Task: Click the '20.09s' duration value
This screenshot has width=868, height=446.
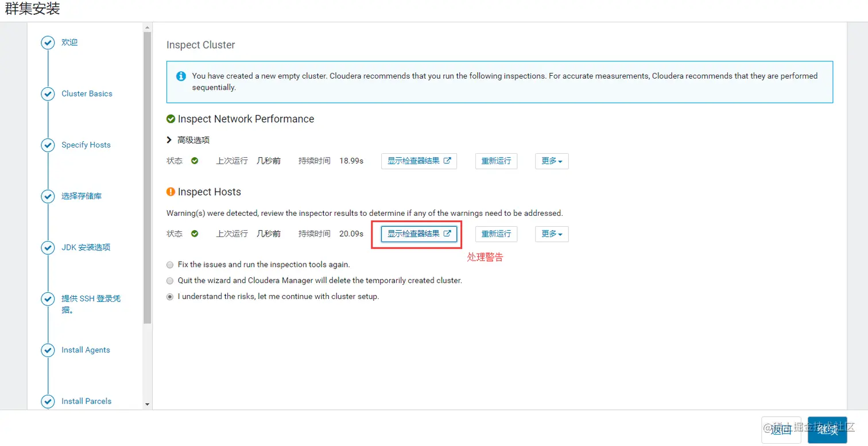Action: [351, 234]
